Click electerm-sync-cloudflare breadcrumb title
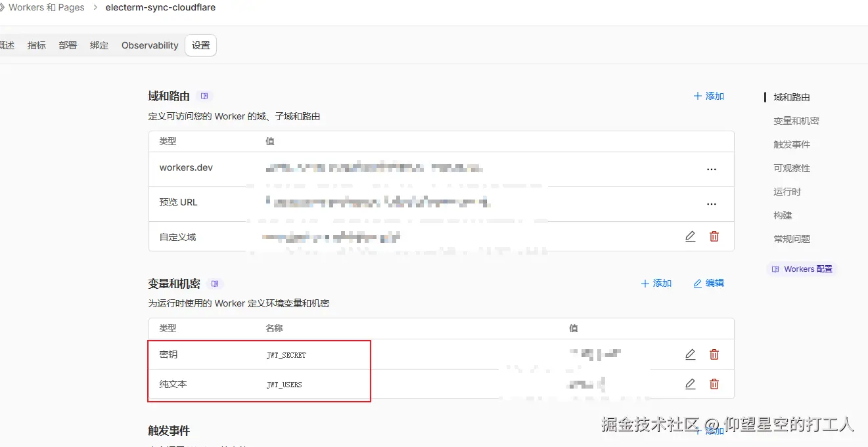 click(160, 8)
